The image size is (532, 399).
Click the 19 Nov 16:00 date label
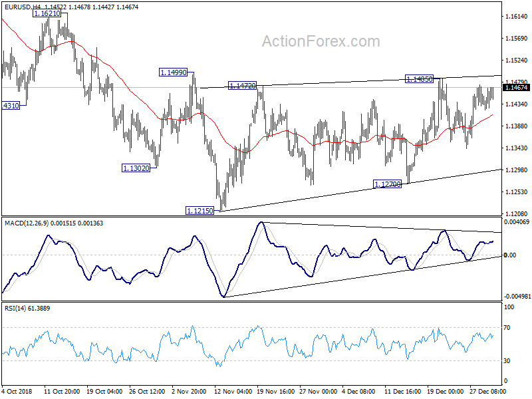[x=276, y=391]
